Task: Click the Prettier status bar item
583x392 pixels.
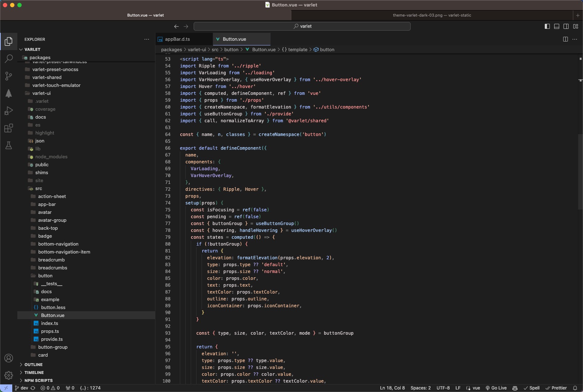Action: pyautogui.click(x=556, y=388)
